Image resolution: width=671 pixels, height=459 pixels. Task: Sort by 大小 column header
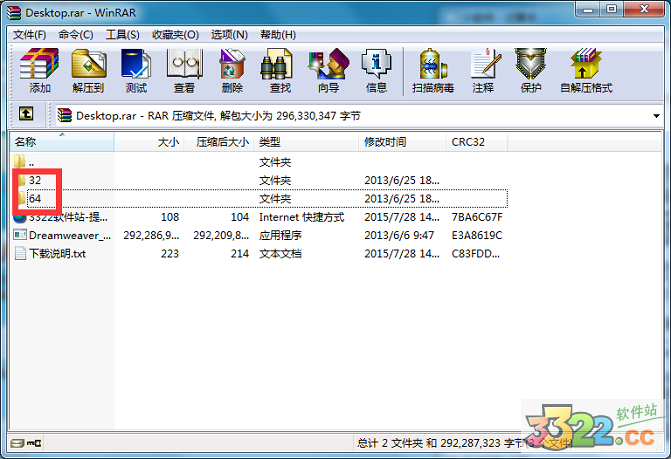point(149,142)
